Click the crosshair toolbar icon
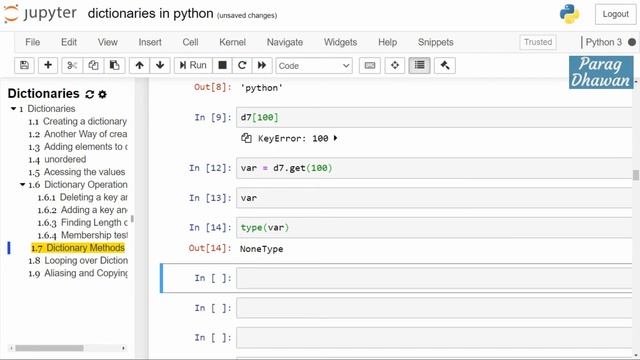The width and height of the screenshot is (640, 360). coord(395,65)
